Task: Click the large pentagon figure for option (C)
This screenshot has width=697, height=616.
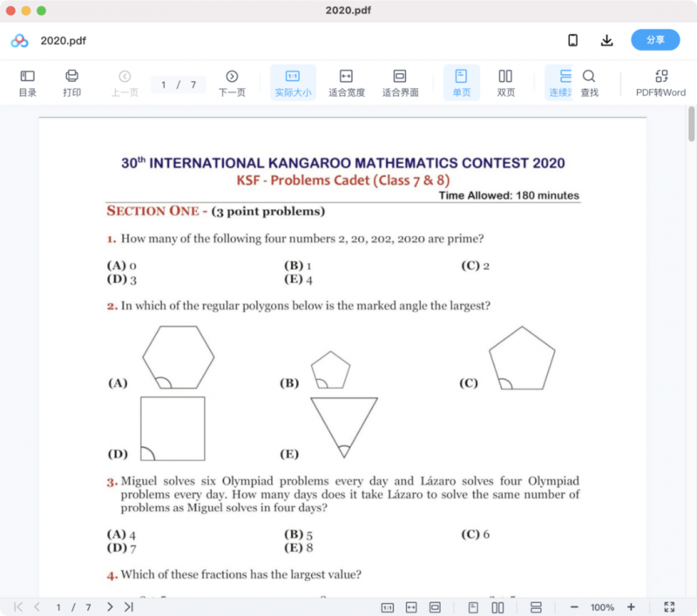Action: (x=522, y=358)
